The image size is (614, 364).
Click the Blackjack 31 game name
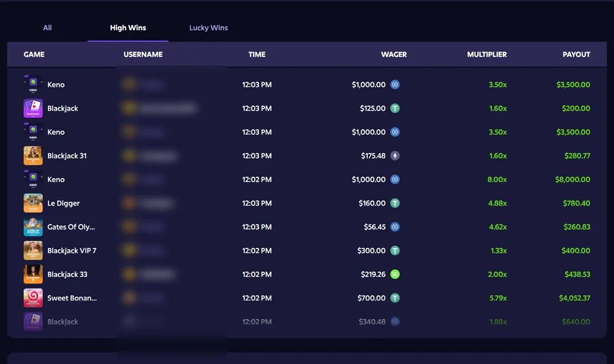point(67,156)
